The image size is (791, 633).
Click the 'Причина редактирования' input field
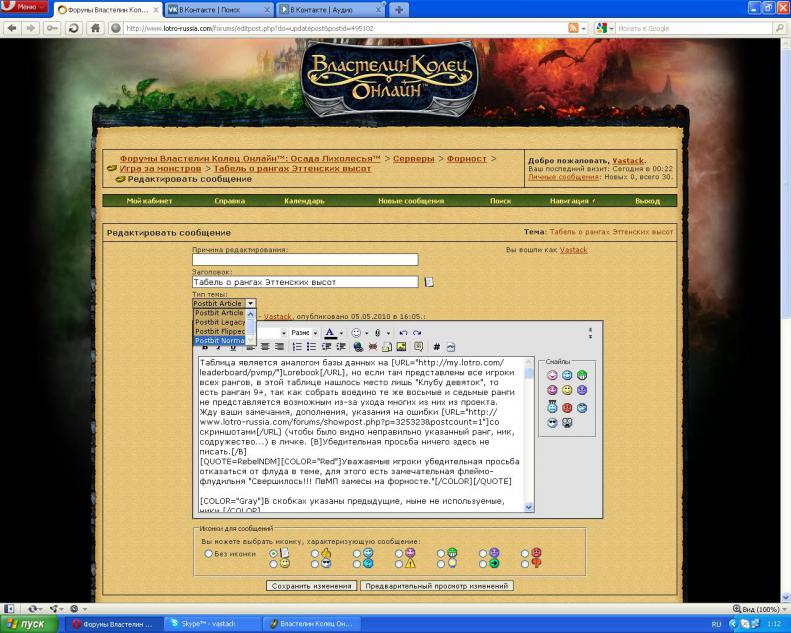click(305, 259)
